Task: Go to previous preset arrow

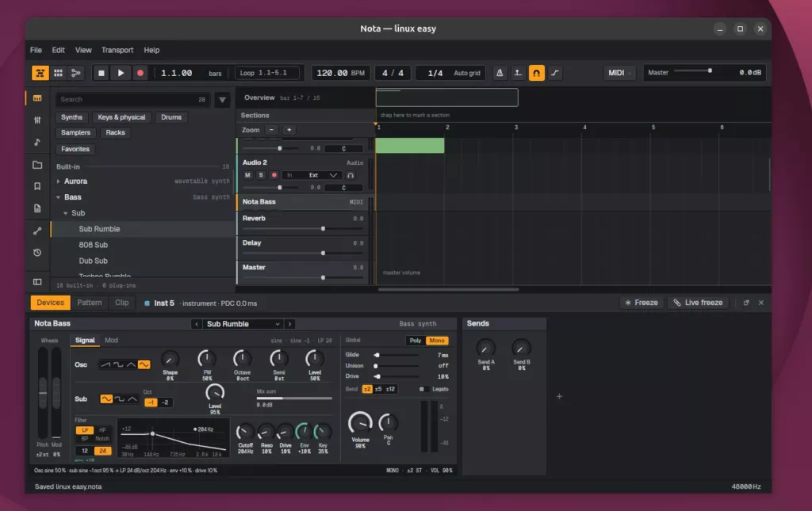Action: (x=197, y=324)
